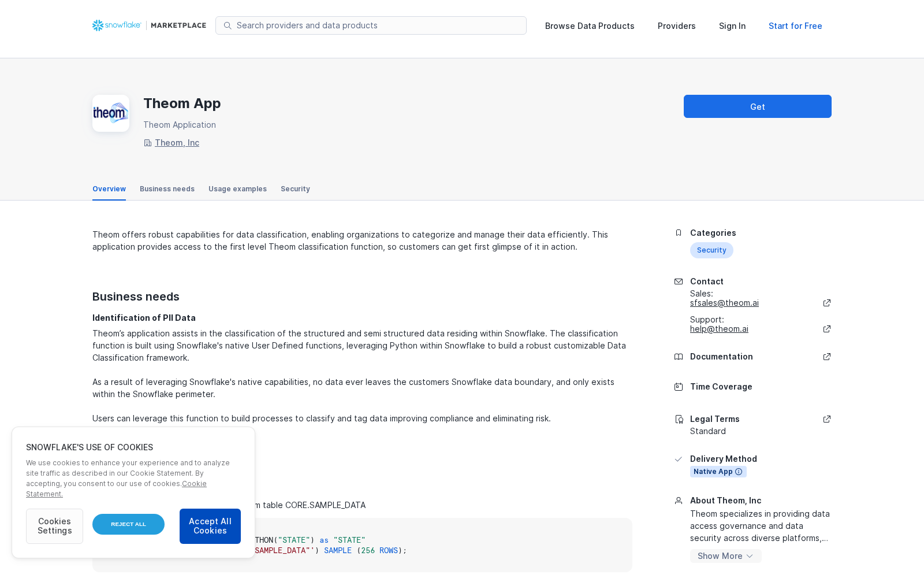Click the Documentation label

pos(721,357)
